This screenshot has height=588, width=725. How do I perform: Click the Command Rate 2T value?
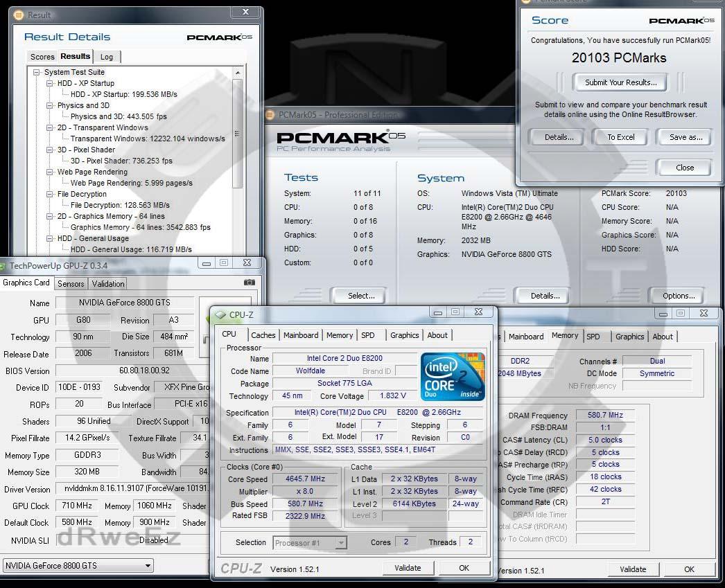605,501
